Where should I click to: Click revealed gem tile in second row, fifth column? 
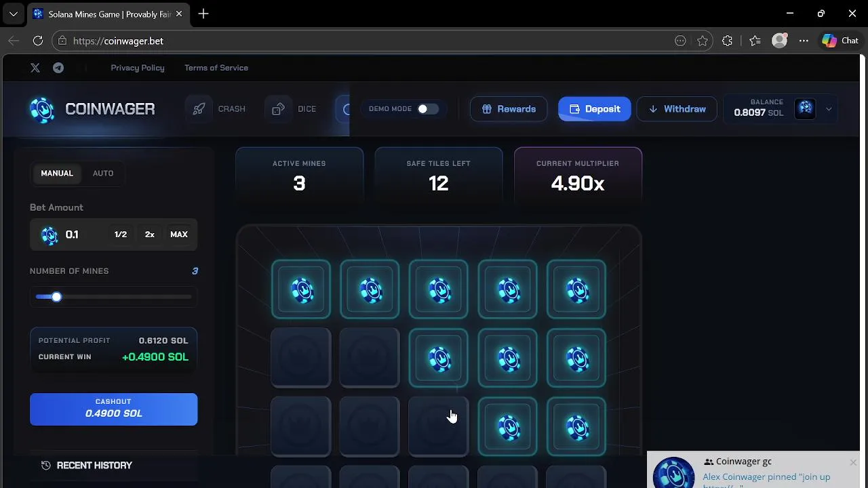[x=576, y=358]
